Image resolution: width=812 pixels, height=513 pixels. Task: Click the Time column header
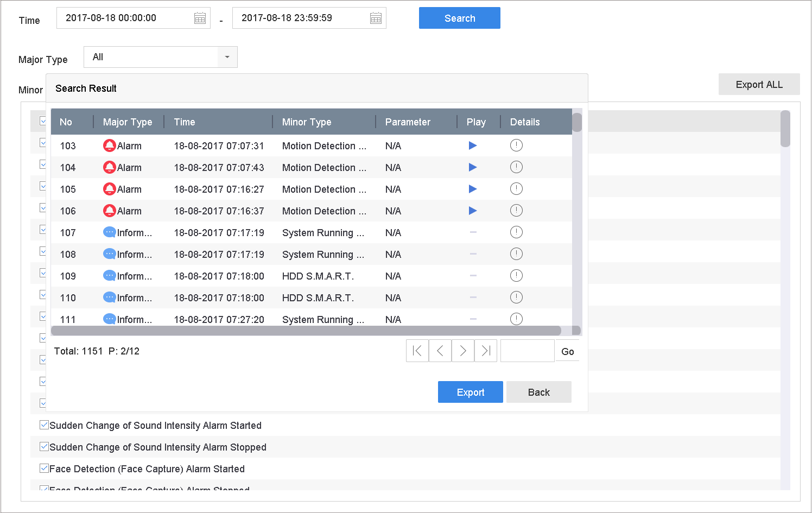click(x=185, y=122)
